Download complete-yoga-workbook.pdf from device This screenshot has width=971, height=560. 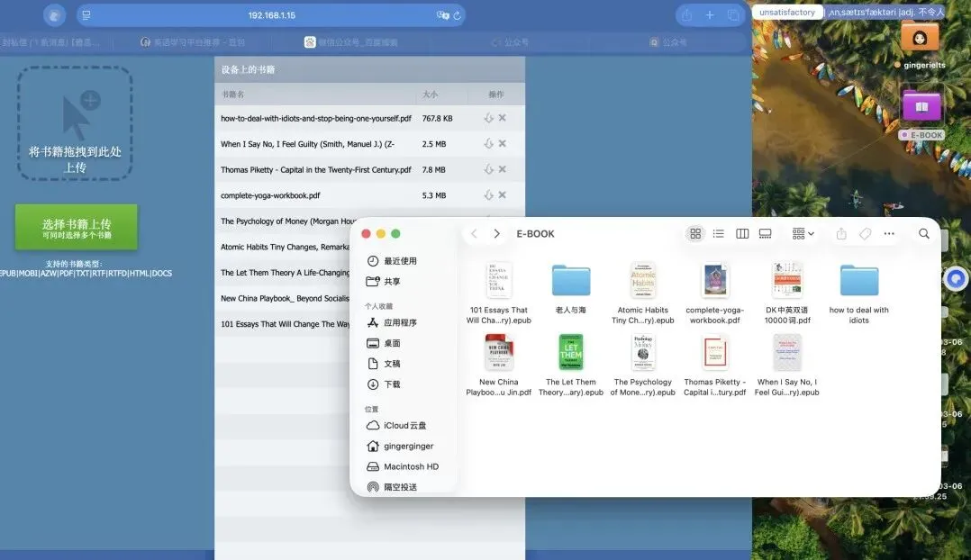tap(488, 194)
